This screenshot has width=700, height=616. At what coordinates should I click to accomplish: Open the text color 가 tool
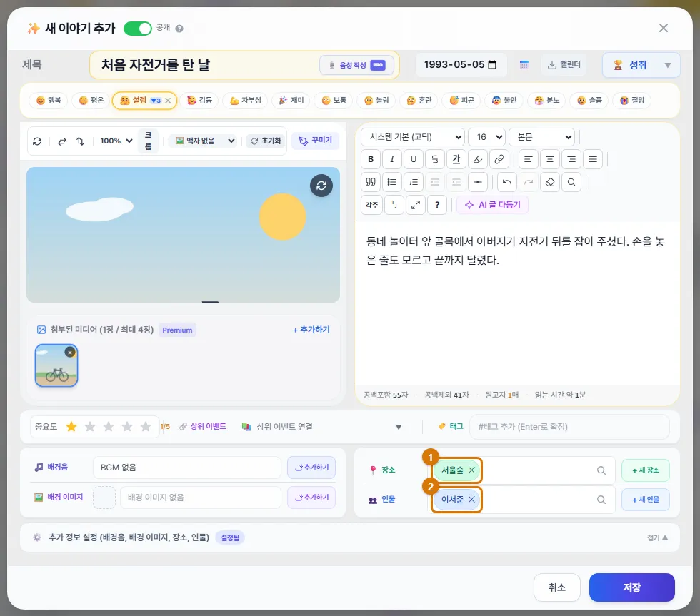[456, 159]
